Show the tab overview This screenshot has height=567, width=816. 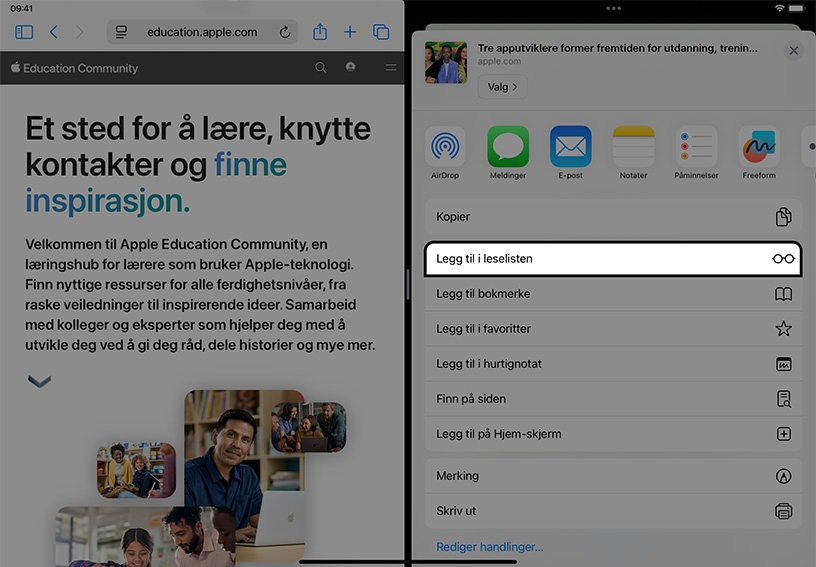[x=381, y=32]
